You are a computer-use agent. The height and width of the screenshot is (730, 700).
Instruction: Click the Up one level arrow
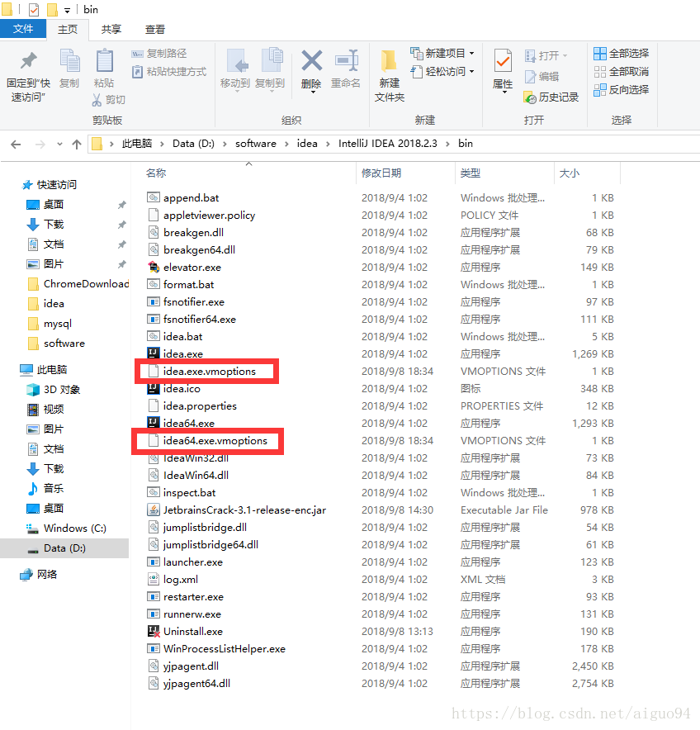(77, 145)
